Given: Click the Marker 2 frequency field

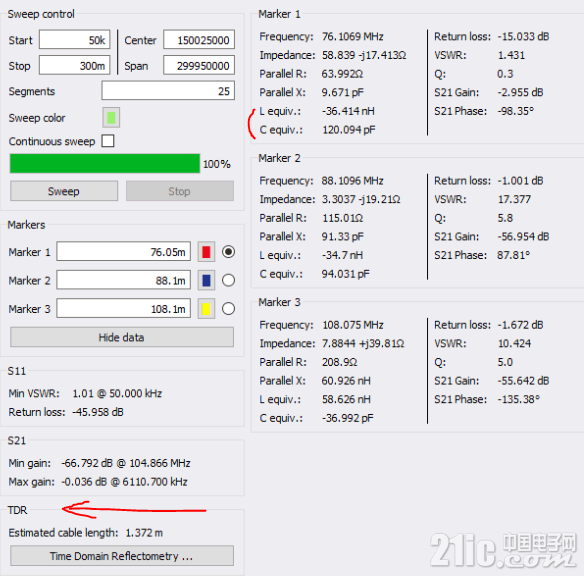Looking at the screenshot, I should click(124, 280).
